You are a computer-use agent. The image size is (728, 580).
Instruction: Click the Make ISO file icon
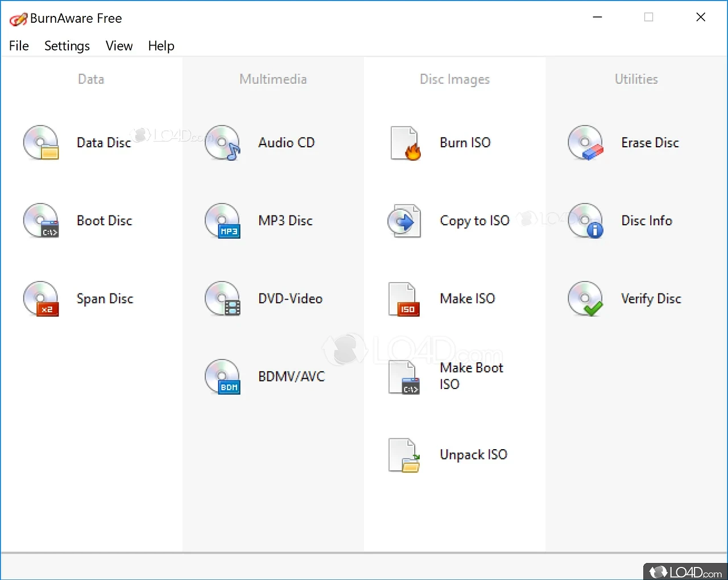click(x=404, y=299)
